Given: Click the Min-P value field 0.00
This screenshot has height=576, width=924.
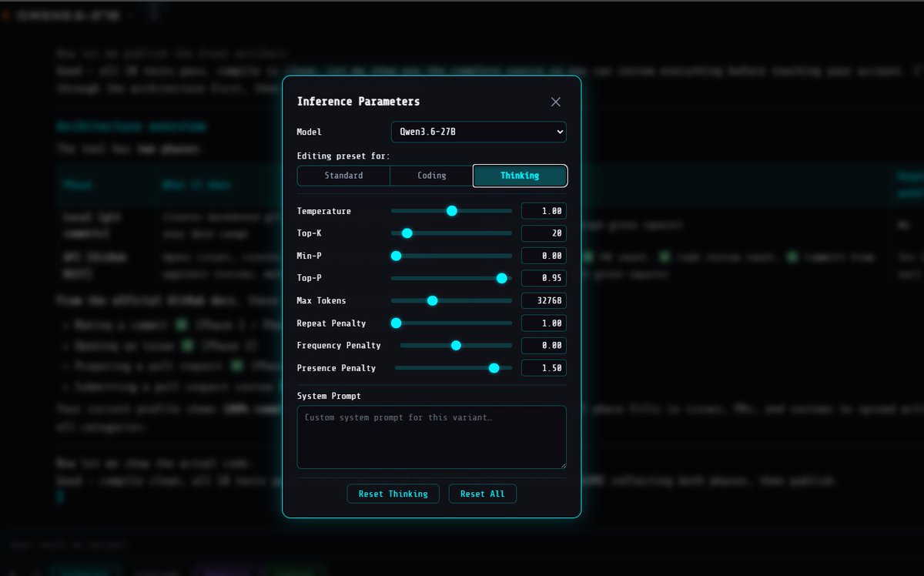Looking at the screenshot, I should (x=544, y=256).
